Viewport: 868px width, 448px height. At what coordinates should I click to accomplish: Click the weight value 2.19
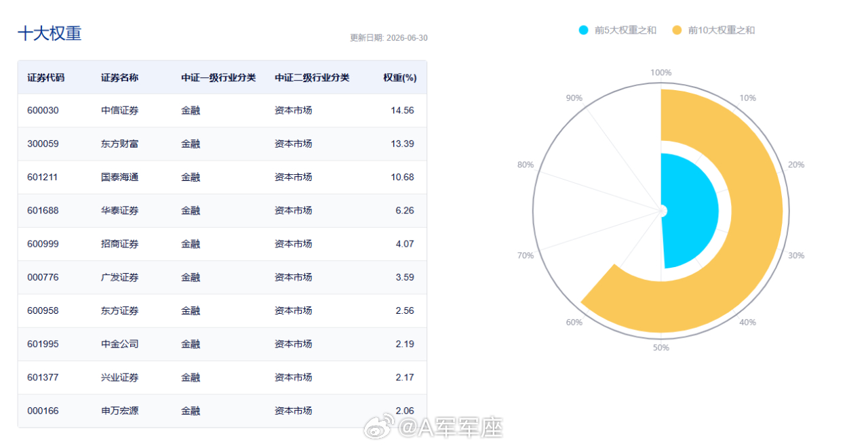(405, 344)
